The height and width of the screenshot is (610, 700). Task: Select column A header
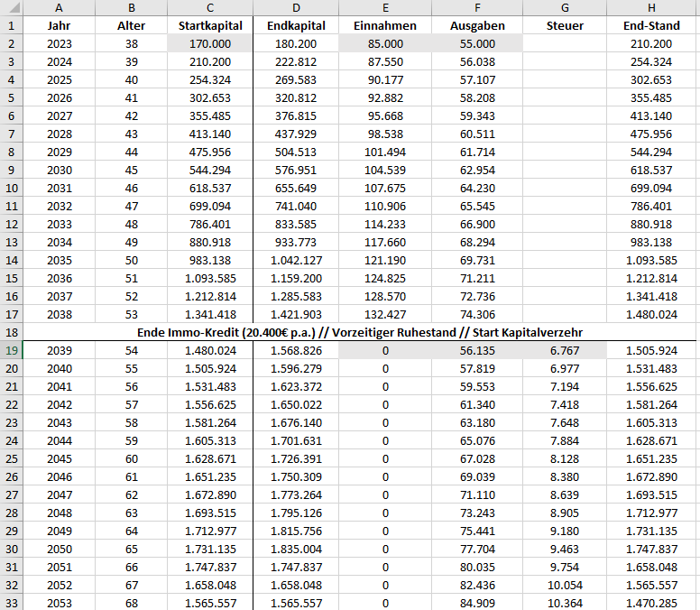pyautogui.click(x=59, y=7)
